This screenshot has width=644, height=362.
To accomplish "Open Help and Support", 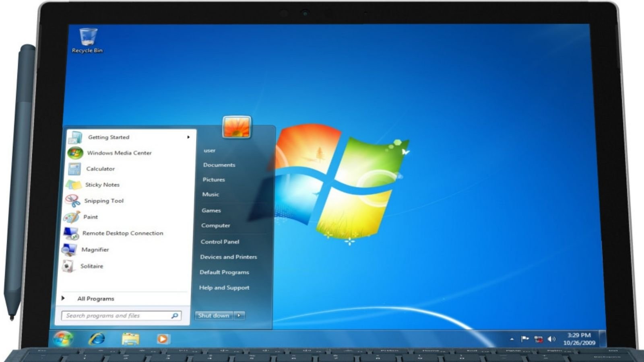I will coord(224,288).
